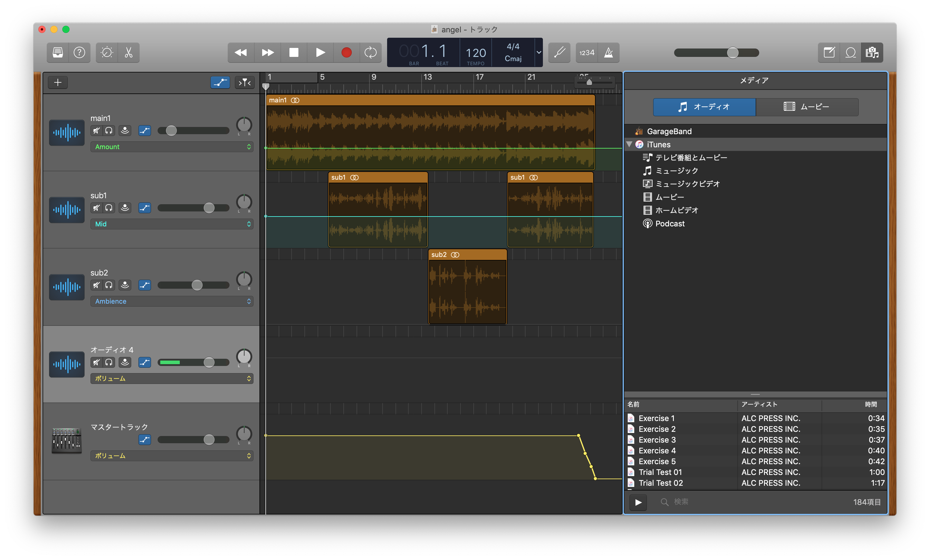Image resolution: width=930 pixels, height=560 pixels.
Task: Solo the sub1 track
Action: (109, 208)
